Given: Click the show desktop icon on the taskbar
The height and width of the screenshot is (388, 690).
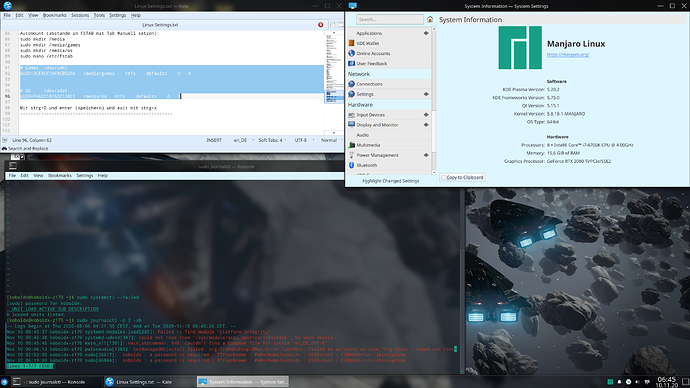Looking at the screenshot, I should [685, 382].
